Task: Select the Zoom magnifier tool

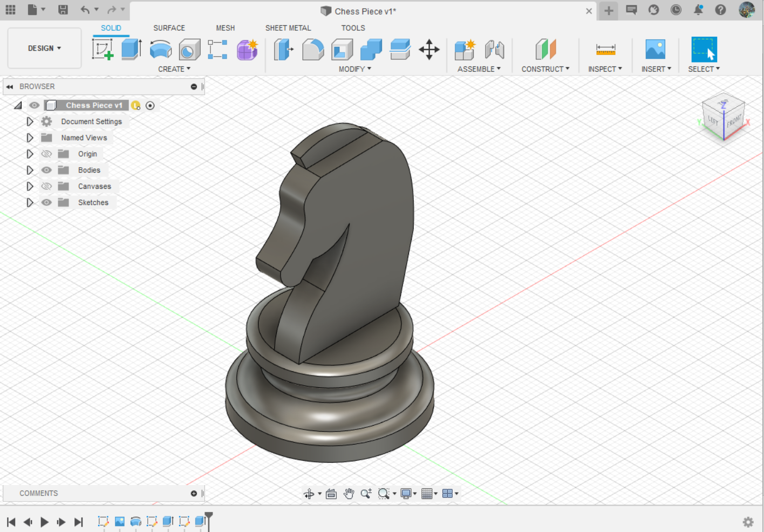Action: coord(366,494)
